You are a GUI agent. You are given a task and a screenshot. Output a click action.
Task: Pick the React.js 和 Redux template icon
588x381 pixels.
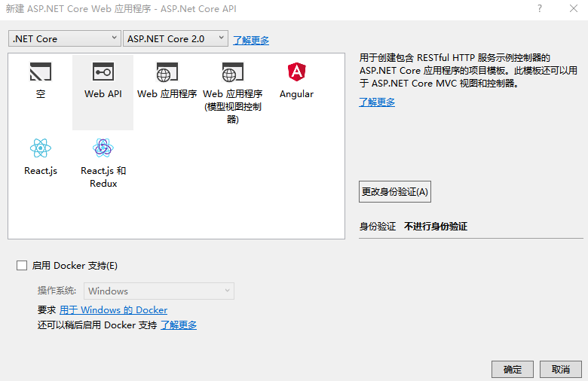103,148
